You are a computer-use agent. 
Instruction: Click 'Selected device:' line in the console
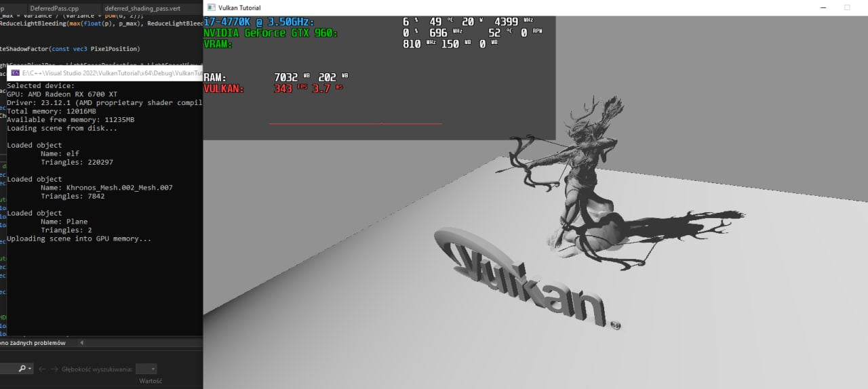pyautogui.click(x=41, y=86)
